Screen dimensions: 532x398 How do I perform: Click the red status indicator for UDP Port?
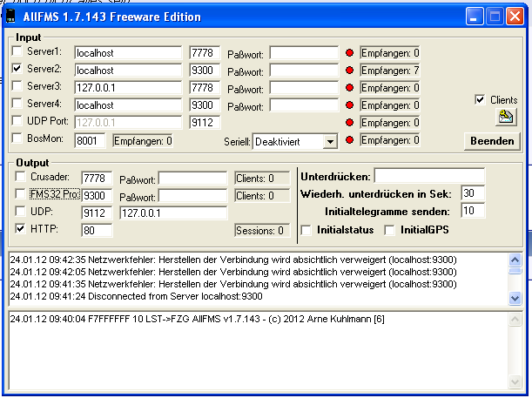[350, 123]
